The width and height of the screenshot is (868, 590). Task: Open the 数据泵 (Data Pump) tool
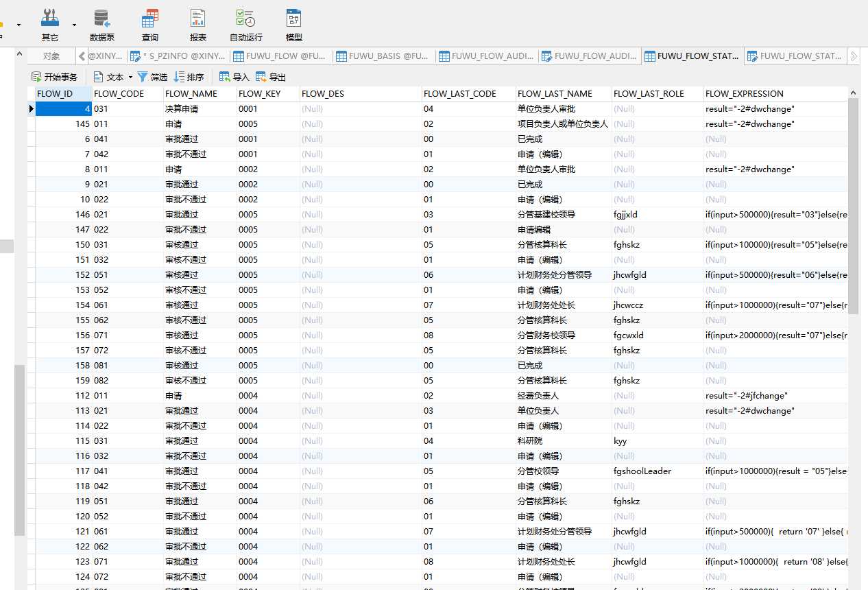[x=101, y=25]
